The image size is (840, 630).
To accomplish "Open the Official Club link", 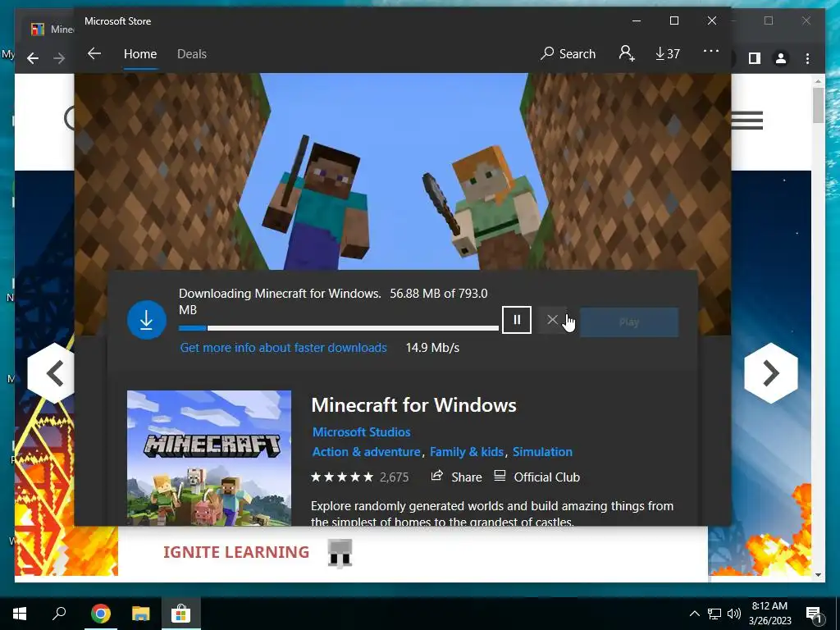I will (x=536, y=477).
